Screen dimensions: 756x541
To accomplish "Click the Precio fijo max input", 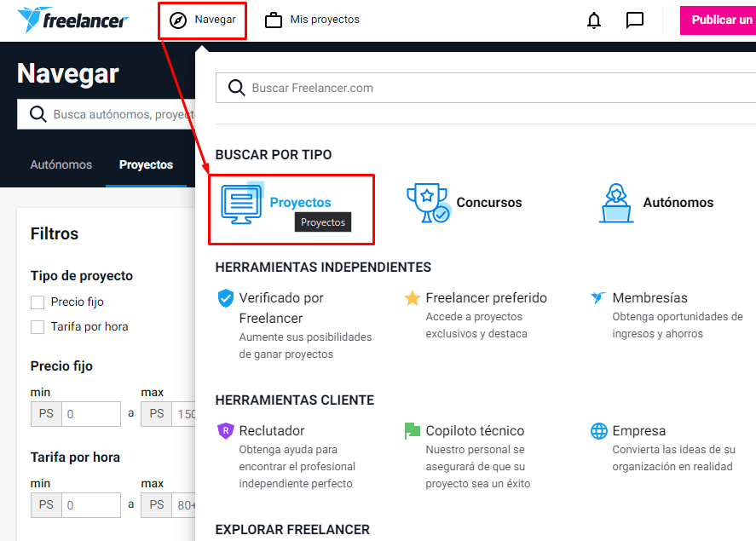I will [x=184, y=414].
